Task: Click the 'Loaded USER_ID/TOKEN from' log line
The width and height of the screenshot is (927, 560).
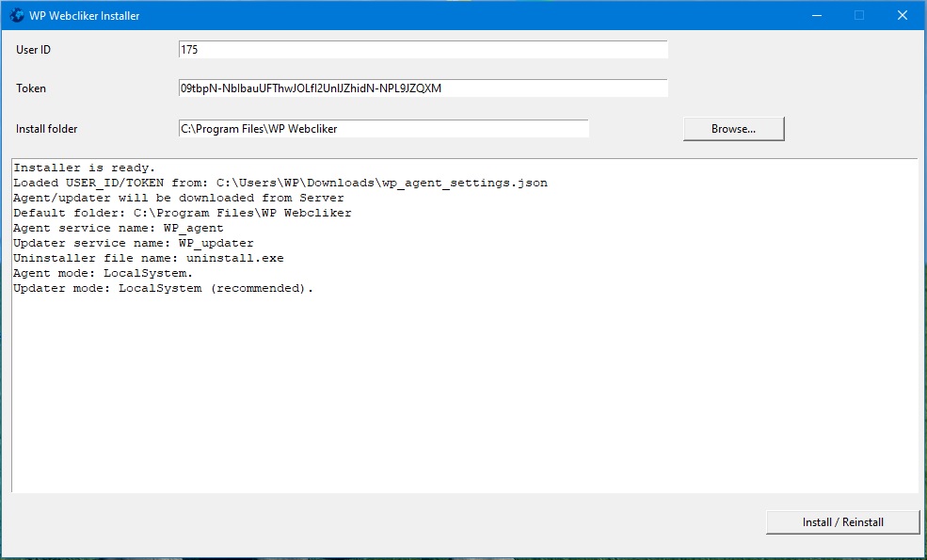Action: 280,183
